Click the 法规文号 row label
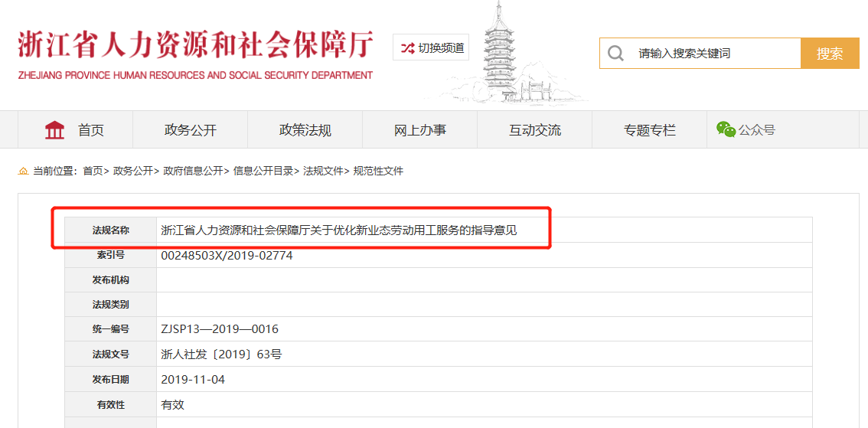The image size is (868, 428). [111, 354]
